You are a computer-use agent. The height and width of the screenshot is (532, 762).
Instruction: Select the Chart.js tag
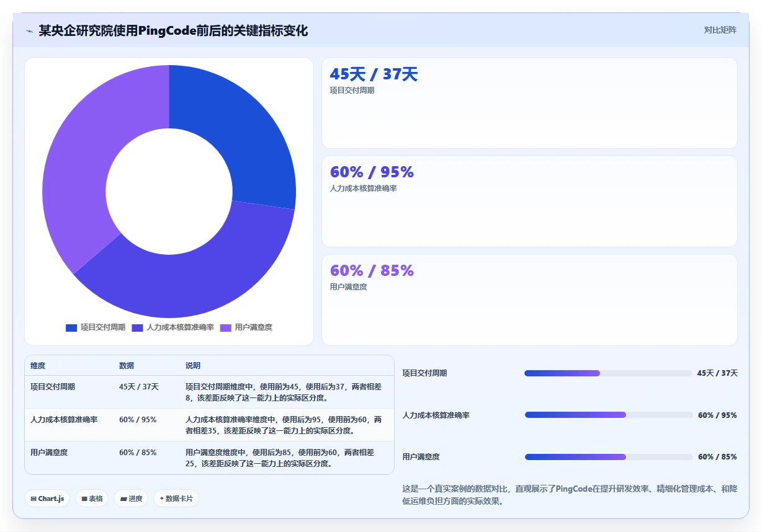47,499
